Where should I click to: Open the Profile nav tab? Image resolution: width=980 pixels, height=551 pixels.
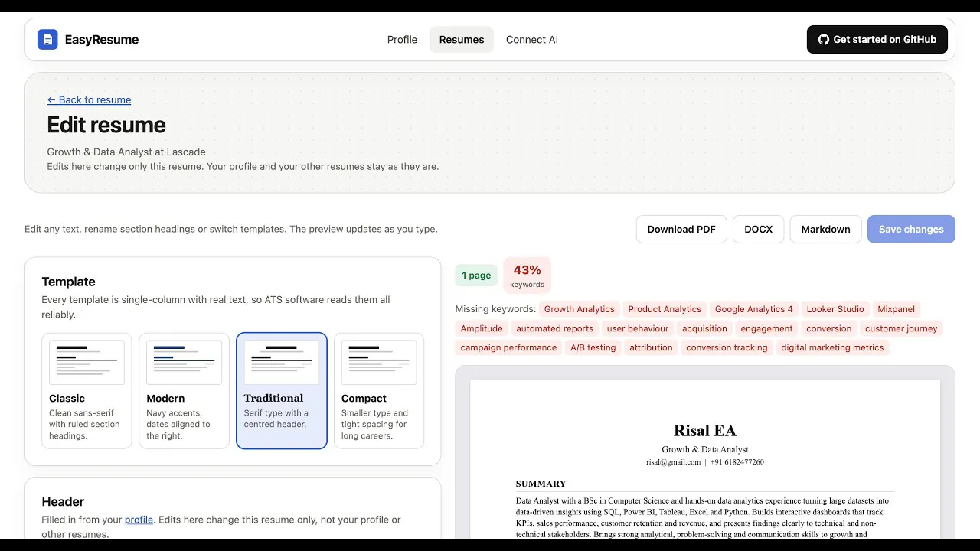[x=402, y=40]
